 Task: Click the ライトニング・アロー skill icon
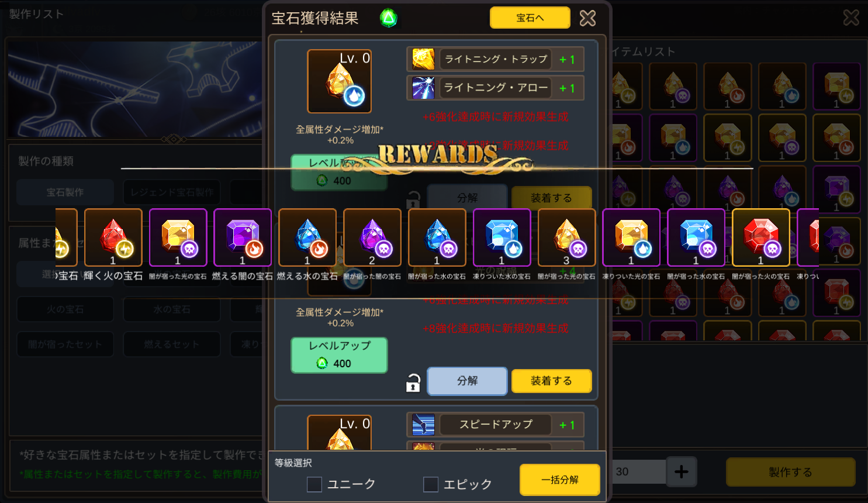423,88
